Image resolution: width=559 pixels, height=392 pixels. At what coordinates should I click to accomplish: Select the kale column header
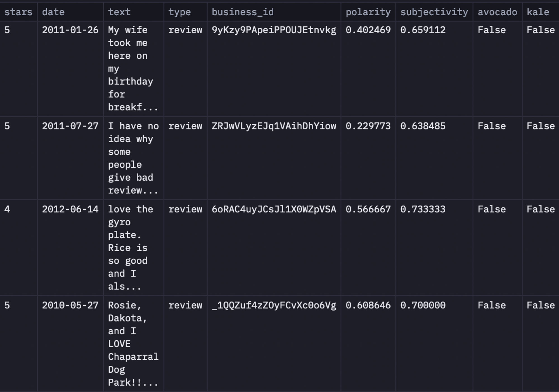541,12
